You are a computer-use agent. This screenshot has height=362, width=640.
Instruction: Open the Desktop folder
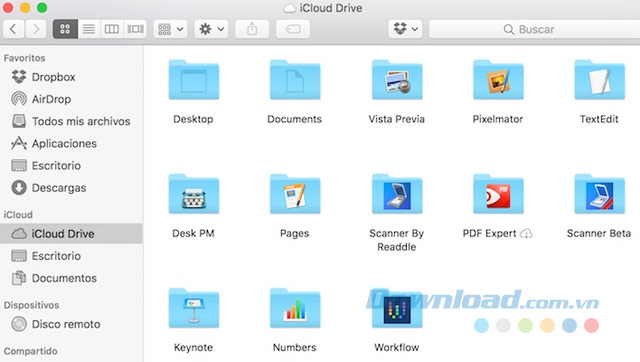[194, 80]
